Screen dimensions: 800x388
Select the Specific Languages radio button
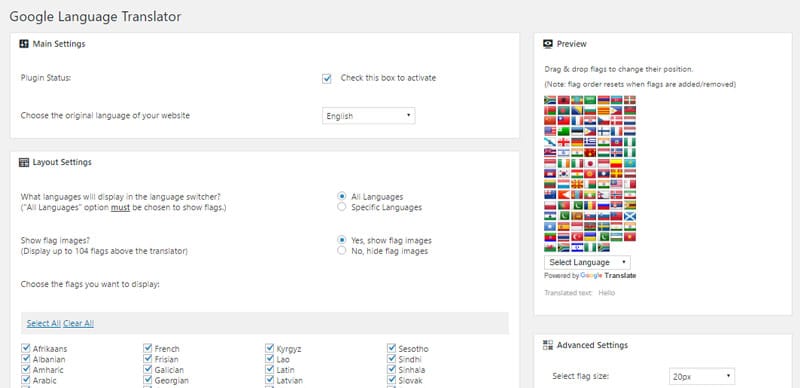pyautogui.click(x=342, y=207)
